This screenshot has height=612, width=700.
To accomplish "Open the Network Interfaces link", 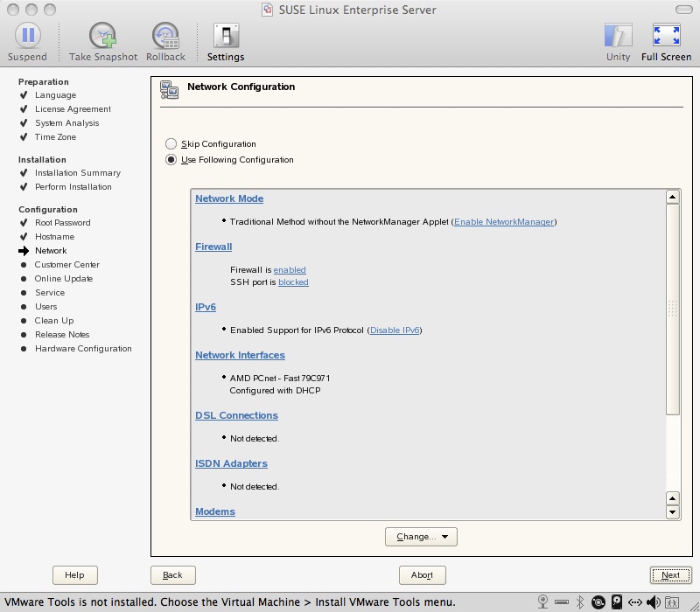I will pos(240,355).
